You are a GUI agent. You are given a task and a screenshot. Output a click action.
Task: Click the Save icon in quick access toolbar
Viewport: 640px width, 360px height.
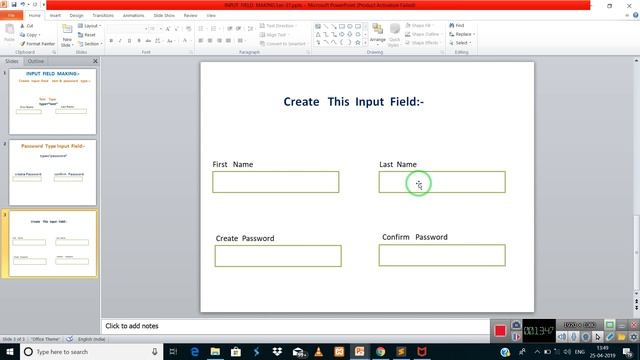[13, 4]
